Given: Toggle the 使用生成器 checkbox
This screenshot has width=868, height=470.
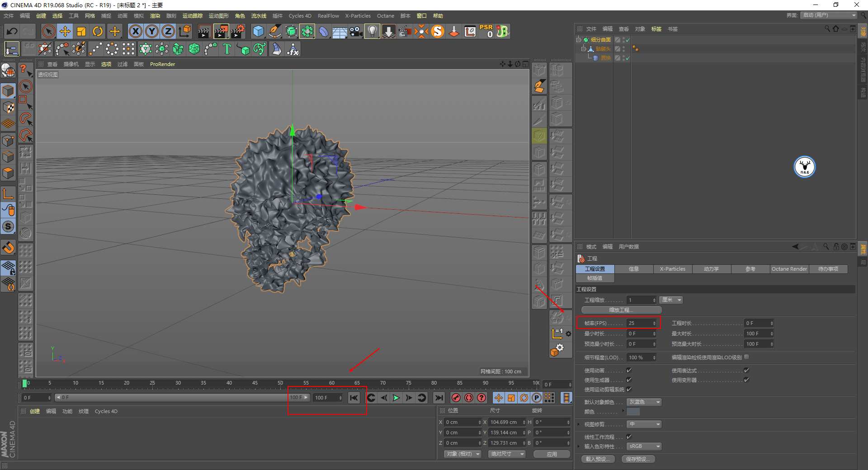Looking at the screenshot, I should (x=629, y=380).
